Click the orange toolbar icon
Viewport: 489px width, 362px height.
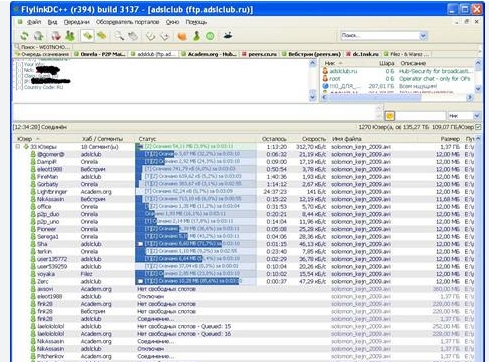182,36
